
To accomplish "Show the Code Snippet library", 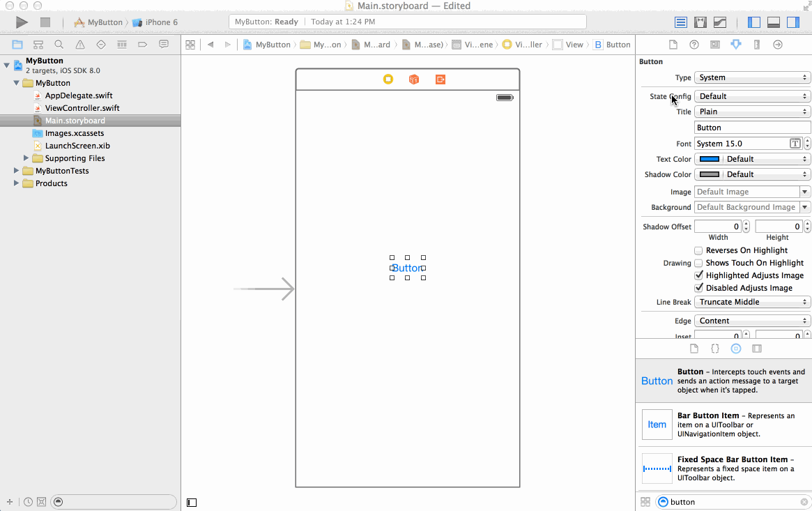I will click(715, 349).
